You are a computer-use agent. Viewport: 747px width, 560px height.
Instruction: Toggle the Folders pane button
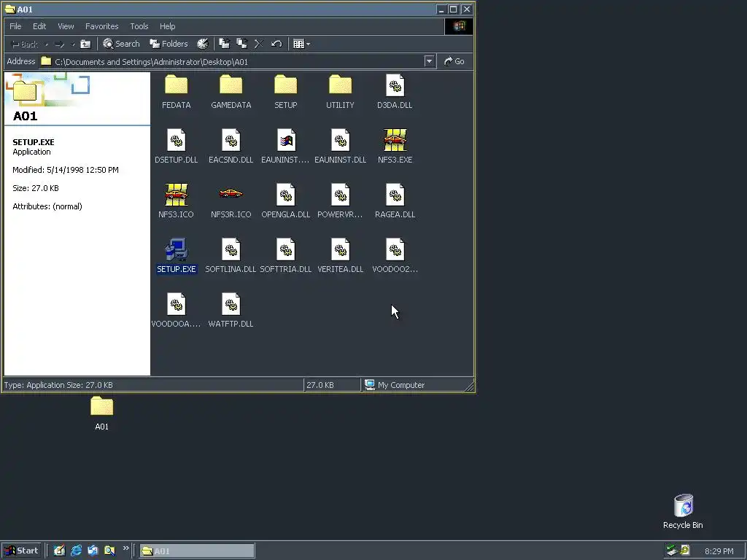tap(169, 44)
